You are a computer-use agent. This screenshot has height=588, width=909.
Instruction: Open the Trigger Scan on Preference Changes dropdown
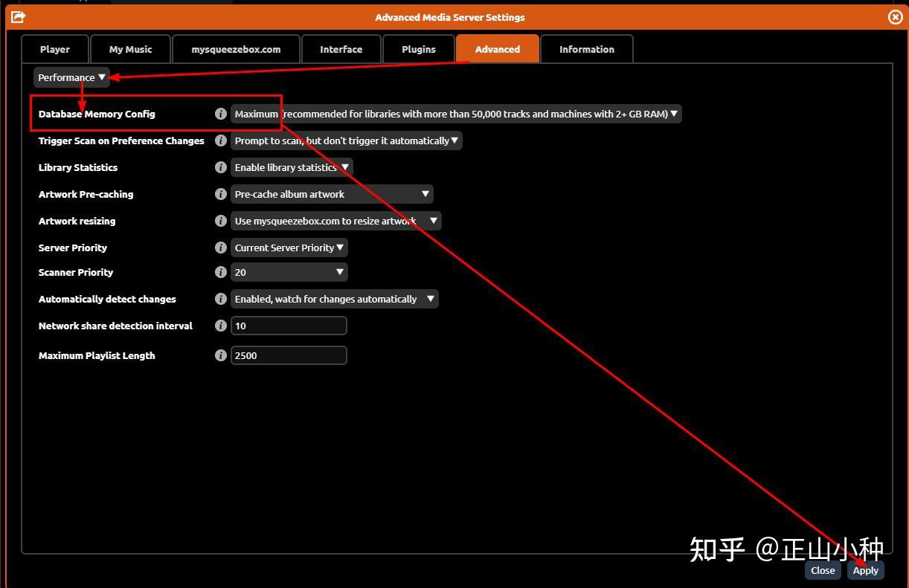(x=347, y=140)
